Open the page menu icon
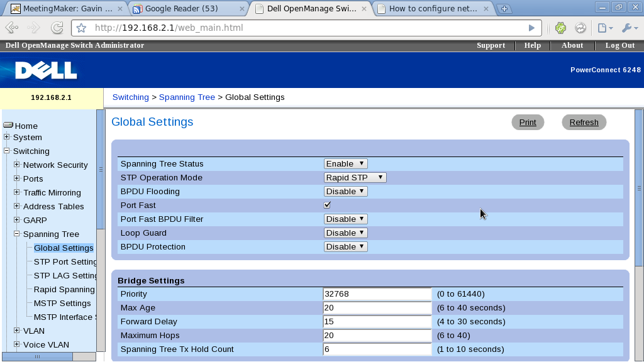644x362 pixels. [605, 28]
